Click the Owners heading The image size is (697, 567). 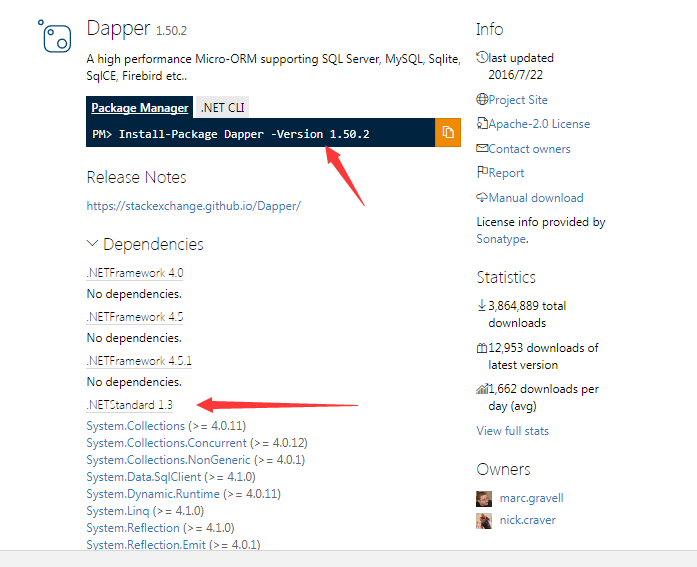point(503,469)
